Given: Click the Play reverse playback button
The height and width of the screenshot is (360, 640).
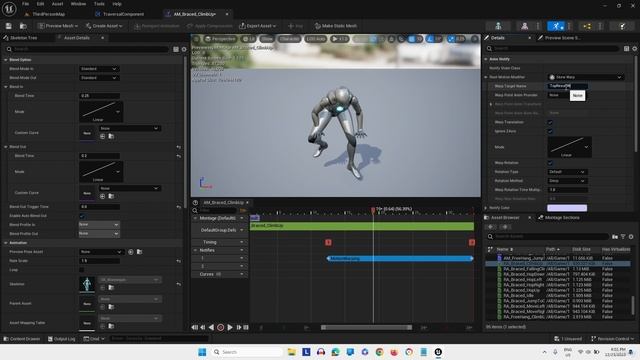Looking at the screenshot, I should 211,327.
